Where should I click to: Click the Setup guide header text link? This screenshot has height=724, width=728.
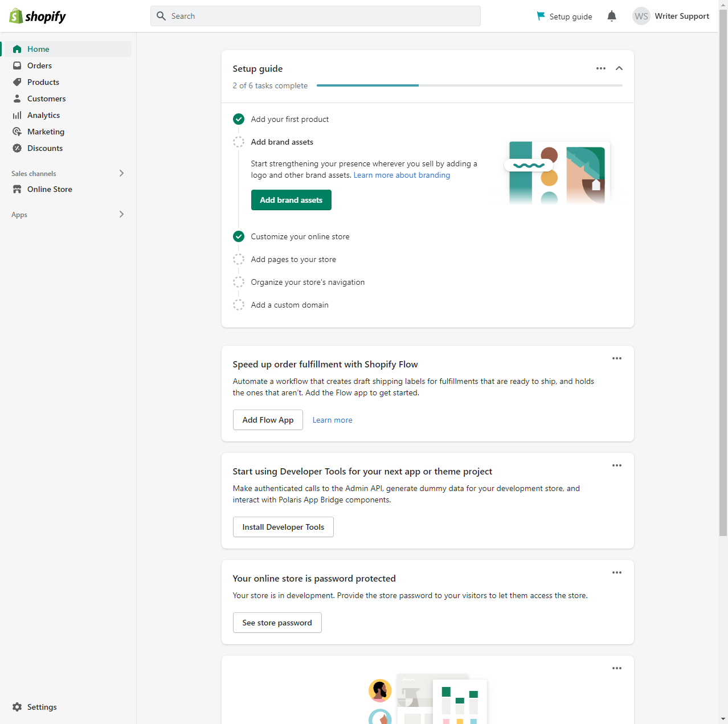coord(571,16)
